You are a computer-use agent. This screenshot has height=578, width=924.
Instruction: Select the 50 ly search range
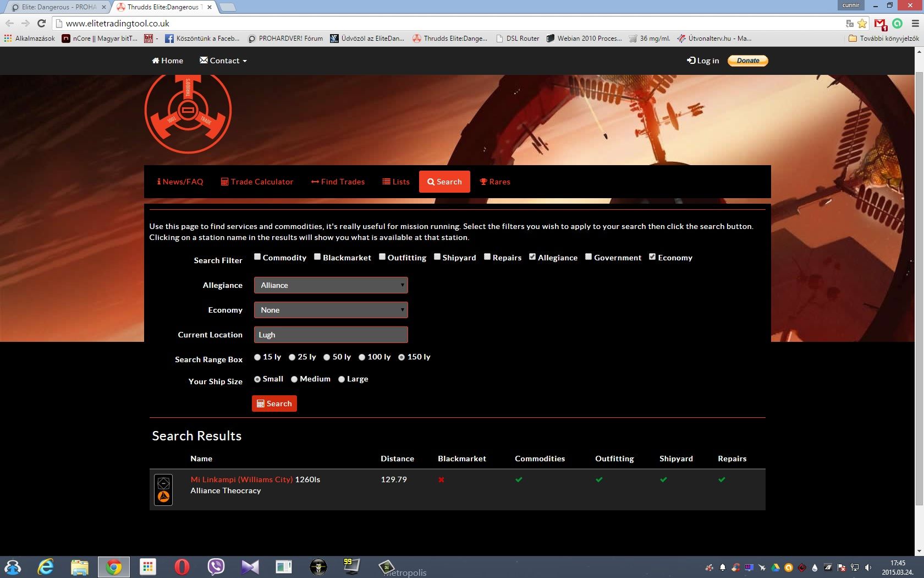tap(327, 357)
